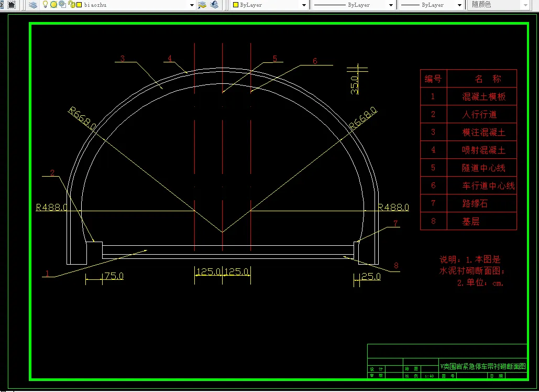Viewport: 539px width, 392px height.
Task: Click the 绘图 cell in title block
Action: [x=412, y=369]
